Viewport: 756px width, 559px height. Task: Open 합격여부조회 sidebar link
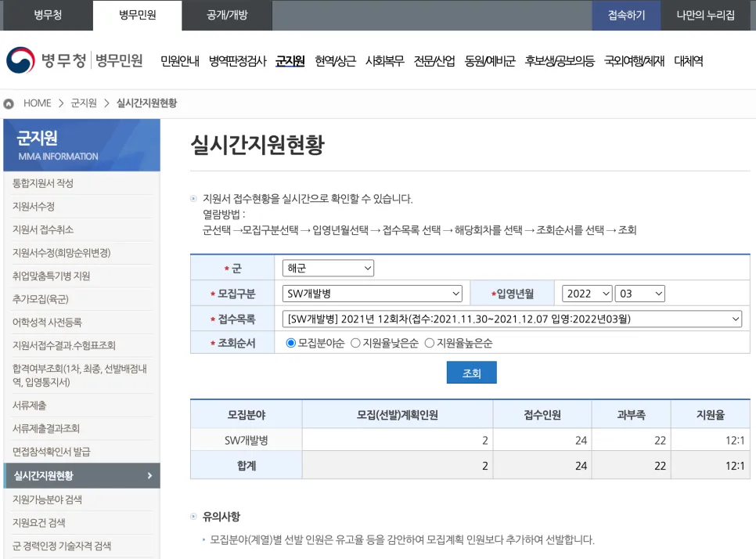pos(80,375)
